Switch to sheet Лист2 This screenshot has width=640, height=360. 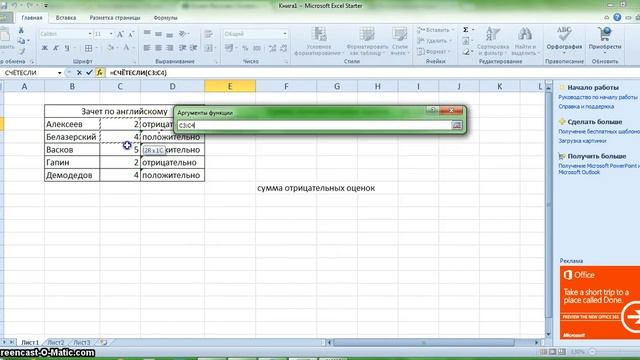pyautogui.click(x=56, y=342)
